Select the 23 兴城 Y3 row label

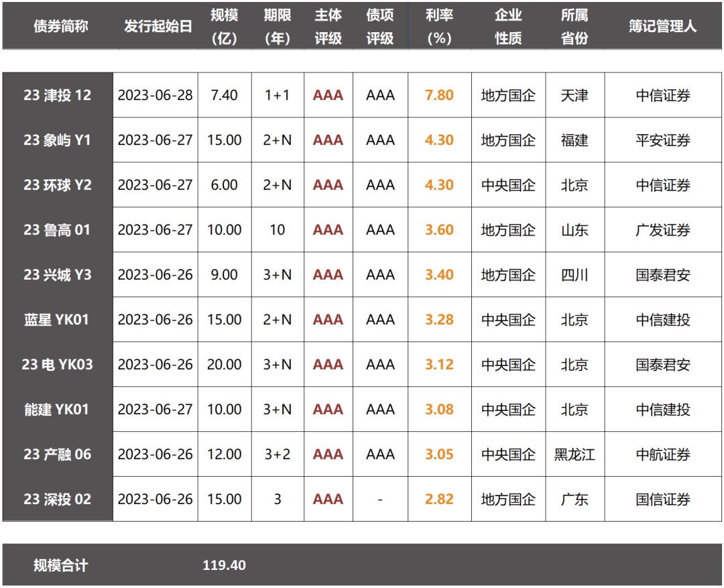tap(57, 274)
